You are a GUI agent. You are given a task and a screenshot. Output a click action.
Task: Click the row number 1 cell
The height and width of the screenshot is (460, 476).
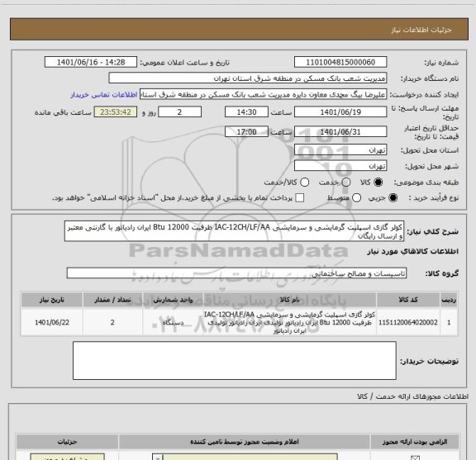pos(449,322)
